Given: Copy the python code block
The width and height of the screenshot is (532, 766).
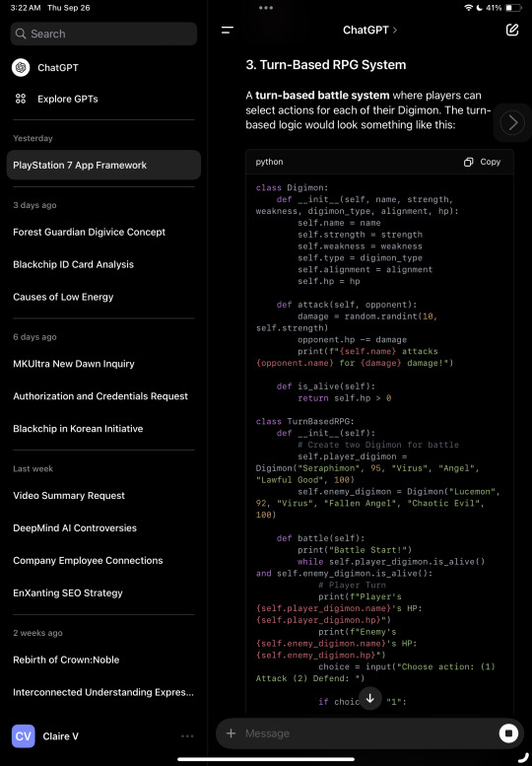Looking at the screenshot, I should point(482,162).
